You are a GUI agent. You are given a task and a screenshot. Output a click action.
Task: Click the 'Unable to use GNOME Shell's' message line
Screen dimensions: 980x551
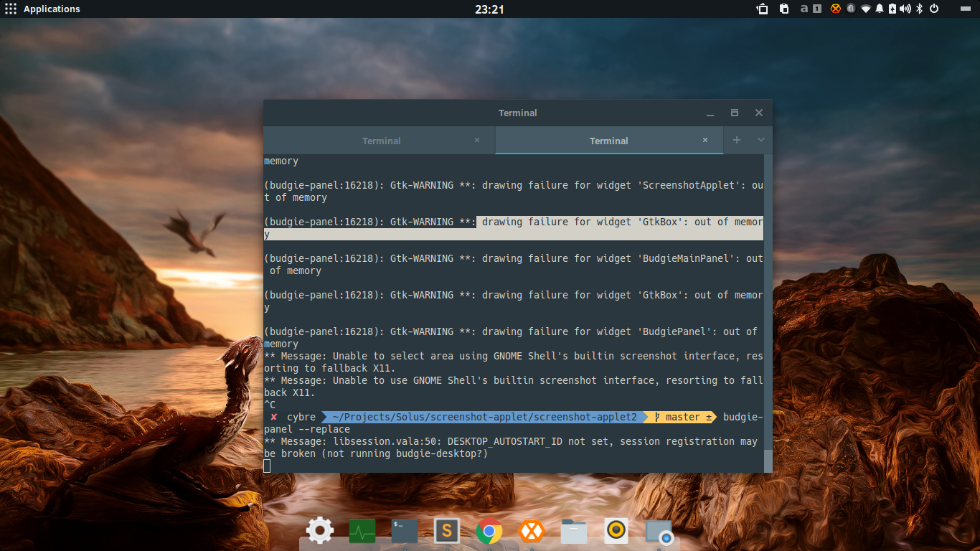(x=514, y=387)
